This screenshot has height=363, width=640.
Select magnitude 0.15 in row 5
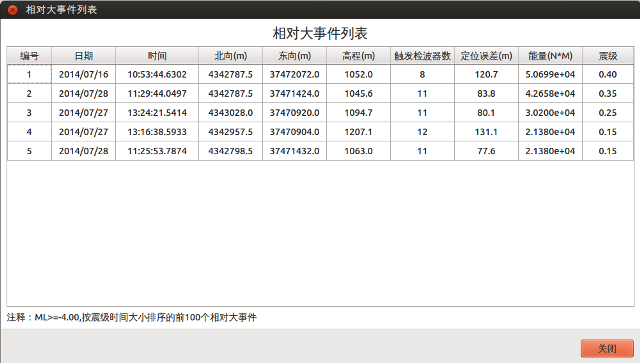tap(608, 151)
